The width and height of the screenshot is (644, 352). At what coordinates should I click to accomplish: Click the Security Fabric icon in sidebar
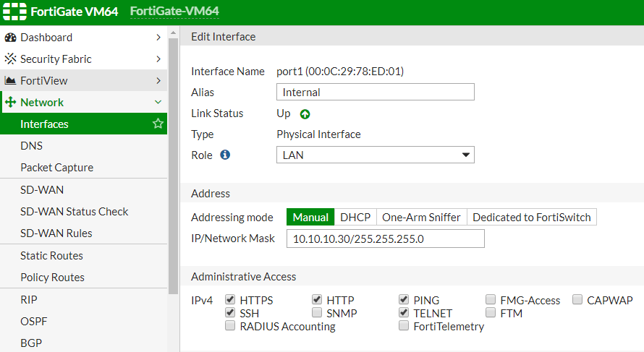10,59
